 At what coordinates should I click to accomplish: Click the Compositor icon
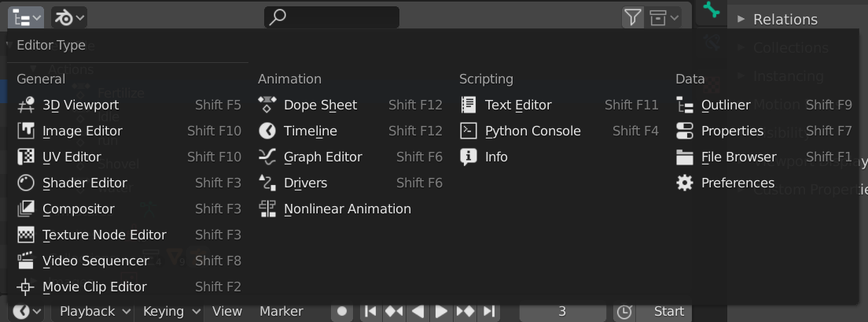[26, 209]
